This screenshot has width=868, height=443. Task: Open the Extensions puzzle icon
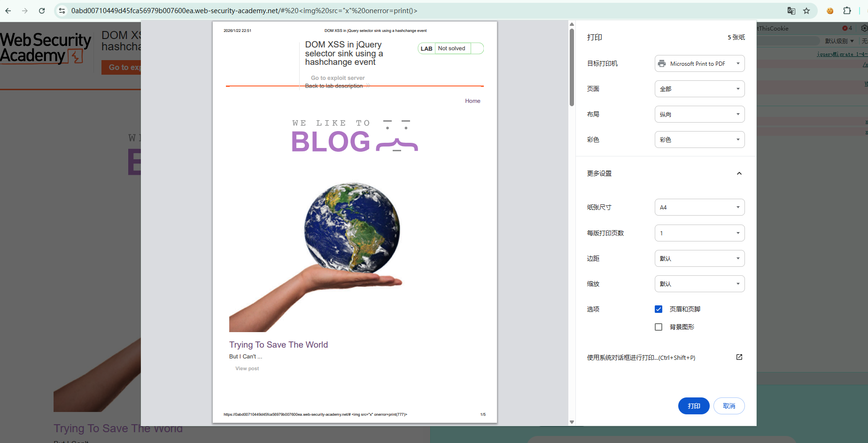pos(847,11)
